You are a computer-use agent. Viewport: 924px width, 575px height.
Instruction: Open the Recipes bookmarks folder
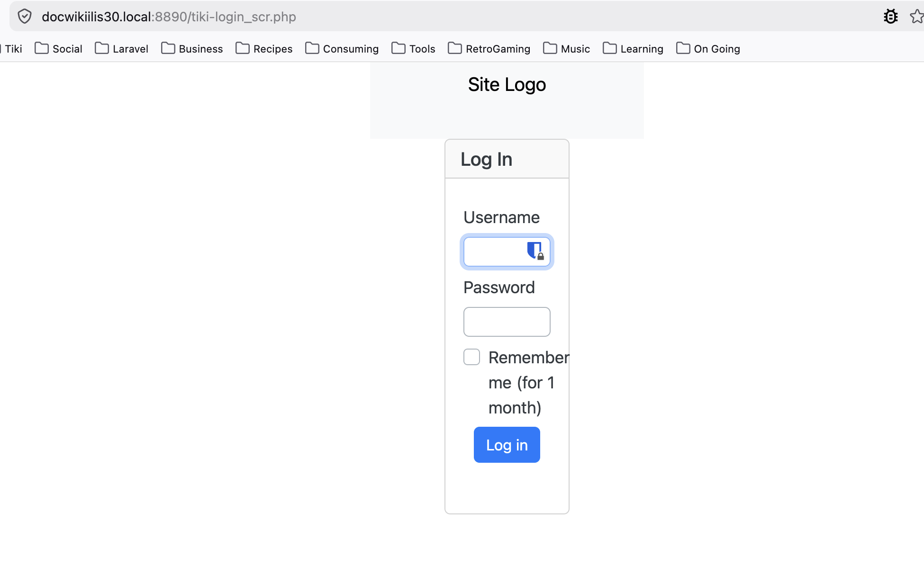point(264,49)
